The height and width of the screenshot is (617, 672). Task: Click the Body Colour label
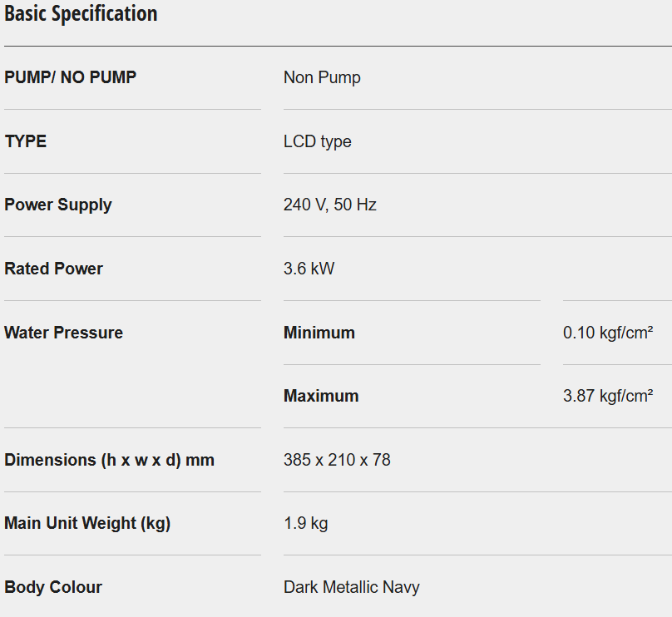click(x=53, y=587)
